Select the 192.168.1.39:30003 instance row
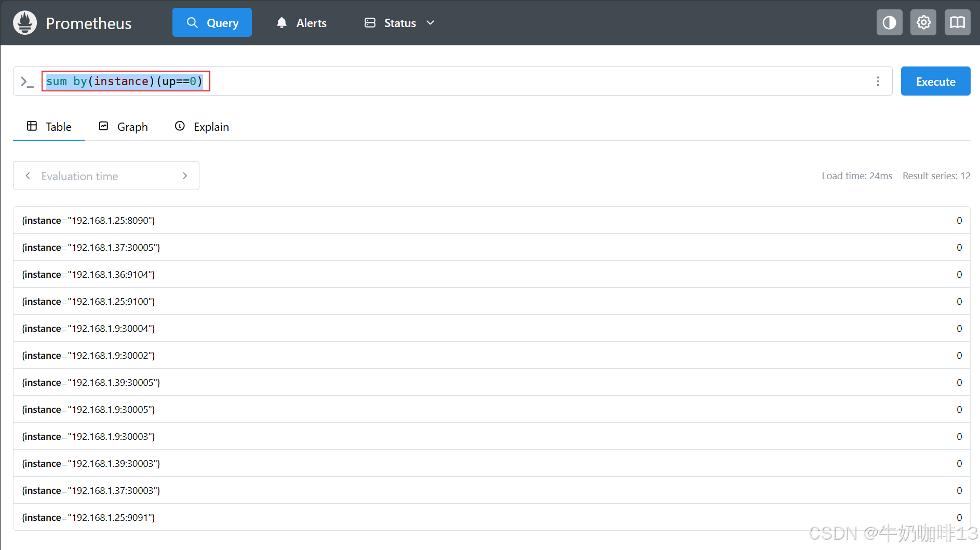The image size is (980, 550). click(491, 463)
